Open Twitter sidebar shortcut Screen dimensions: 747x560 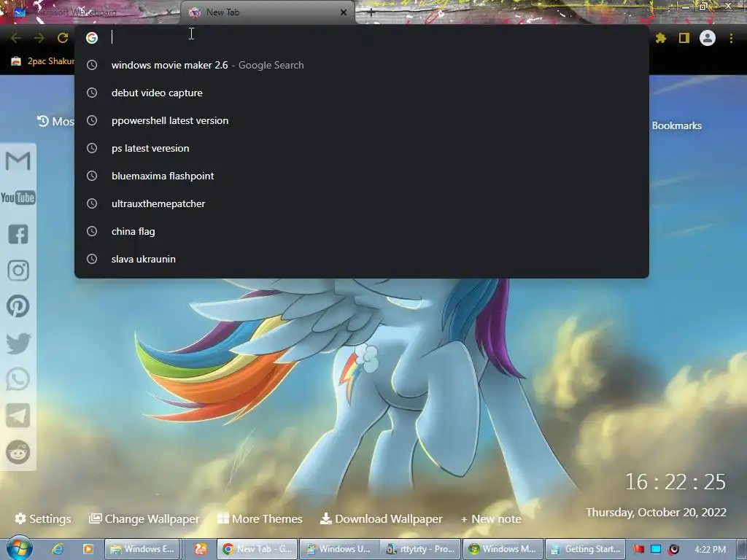click(18, 343)
